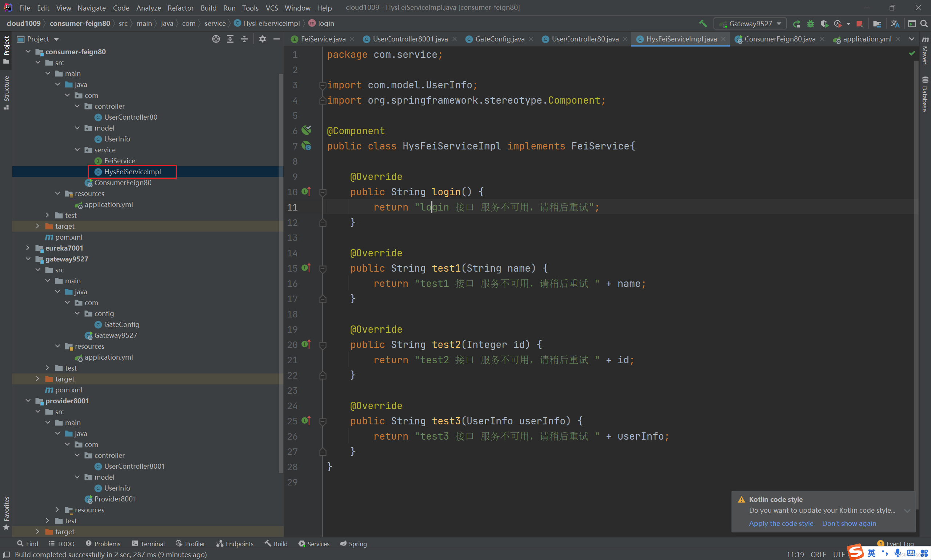Switch to GateConfig.java tab
Screen dimensions: 931x560
click(499, 39)
